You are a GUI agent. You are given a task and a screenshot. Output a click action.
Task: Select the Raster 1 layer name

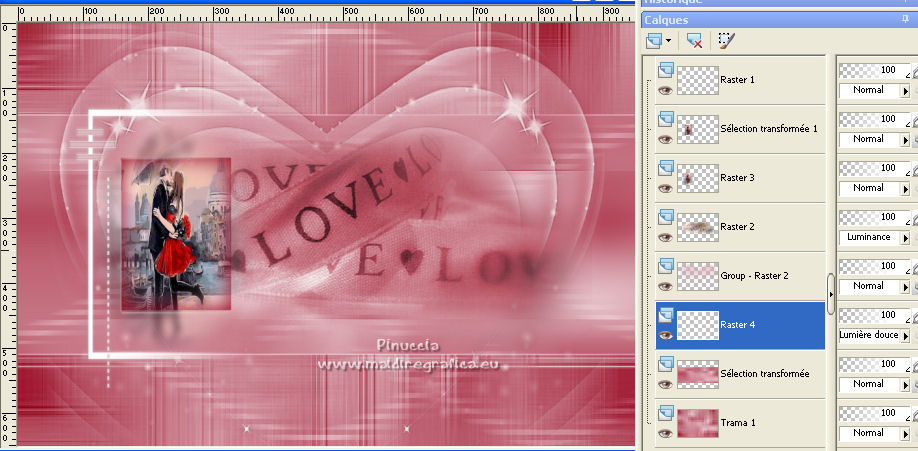click(x=737, y=80)
